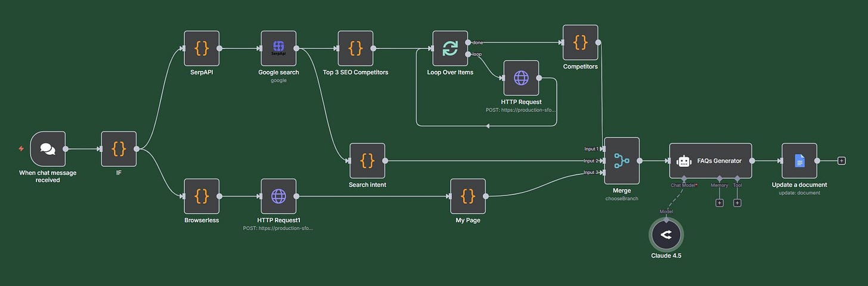Select the Update a document node
The image size is (868, 286).
pos(799,161)
